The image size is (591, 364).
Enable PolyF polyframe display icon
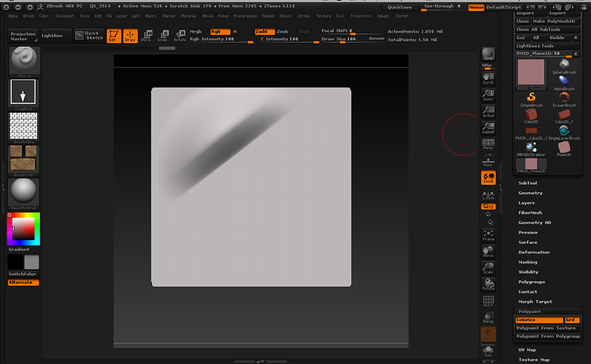(x=488, y=302)
